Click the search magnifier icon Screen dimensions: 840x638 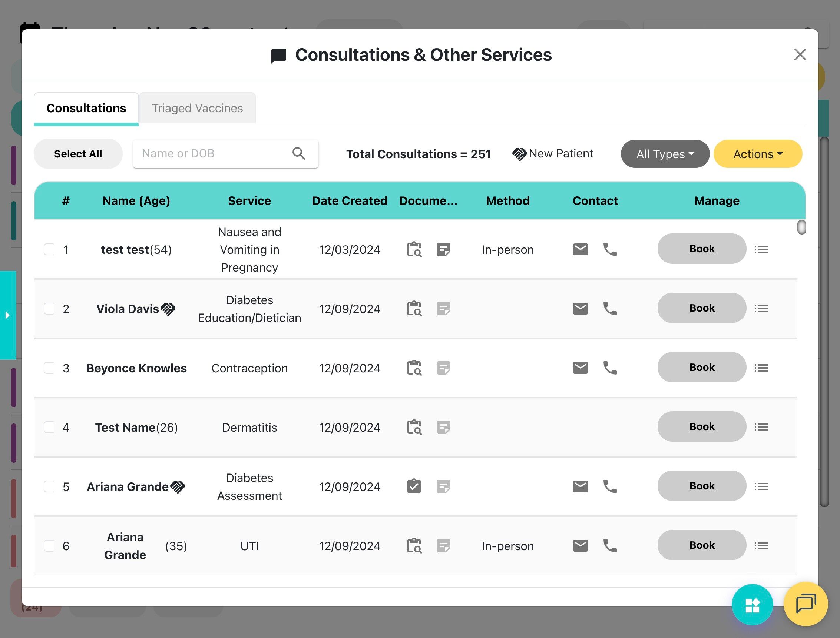pos(299,154)
